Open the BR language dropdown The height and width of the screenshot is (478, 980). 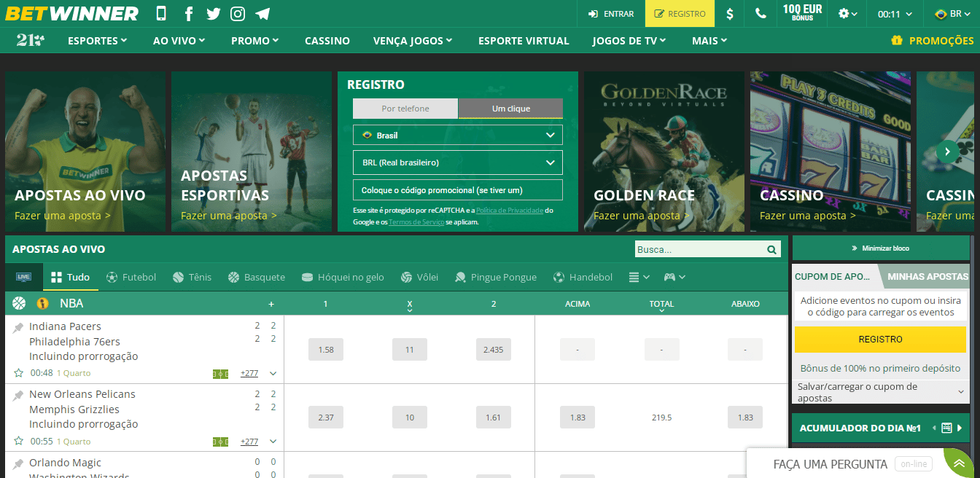(x=952, y=13)
